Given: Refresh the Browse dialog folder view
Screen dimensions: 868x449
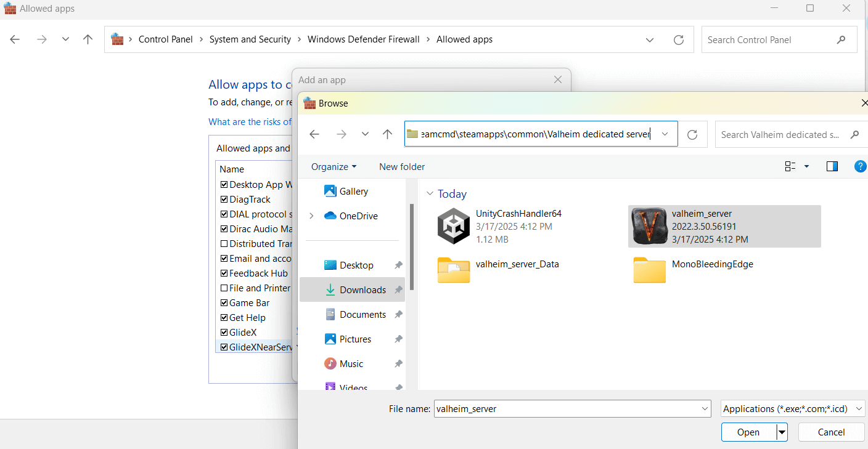Looking at the screenshot, I should pos(692,134).
